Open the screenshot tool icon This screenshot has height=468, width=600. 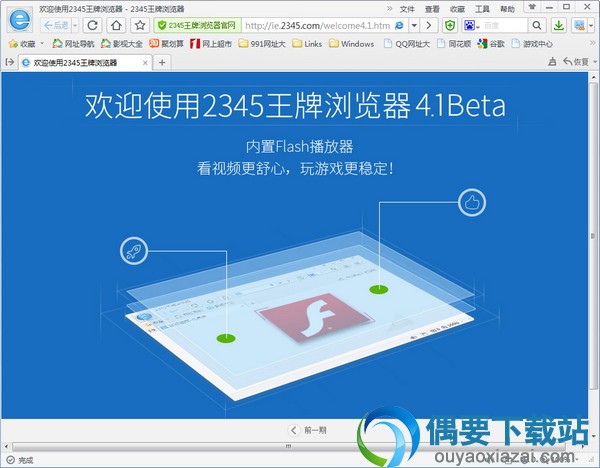(x=580, y=26)
